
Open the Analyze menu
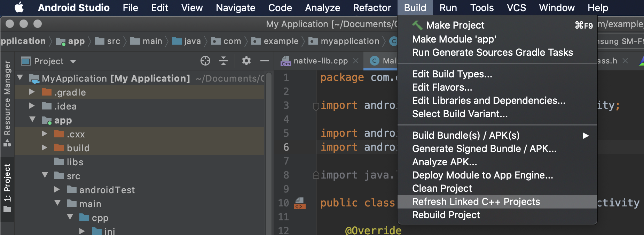pos(322,7)
